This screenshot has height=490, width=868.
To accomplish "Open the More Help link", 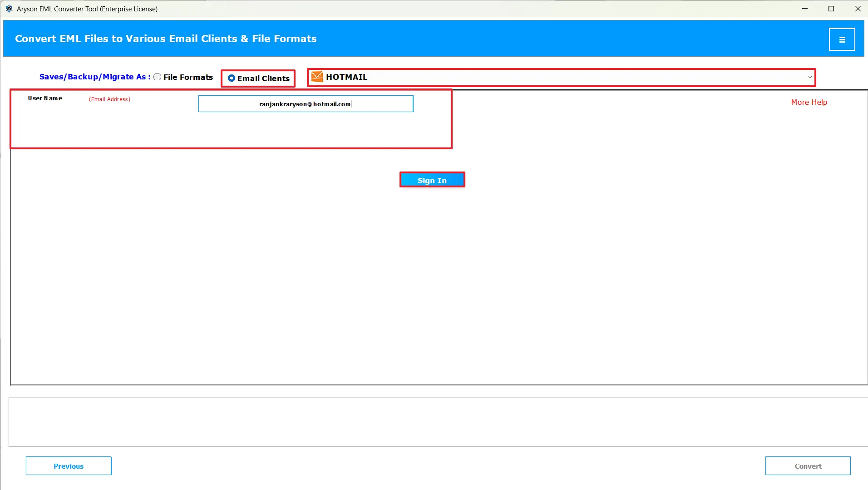I will pyautogui.click(x=809, y=102).
